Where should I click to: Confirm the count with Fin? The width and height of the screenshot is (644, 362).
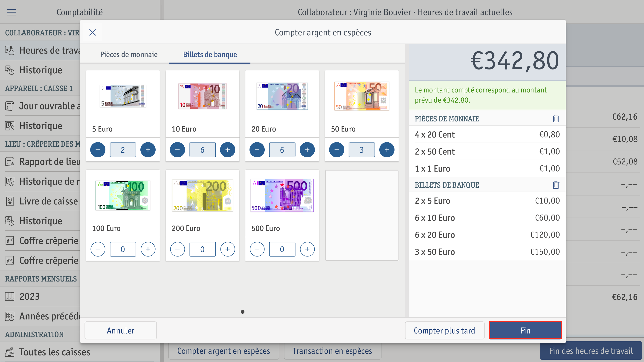525,330
